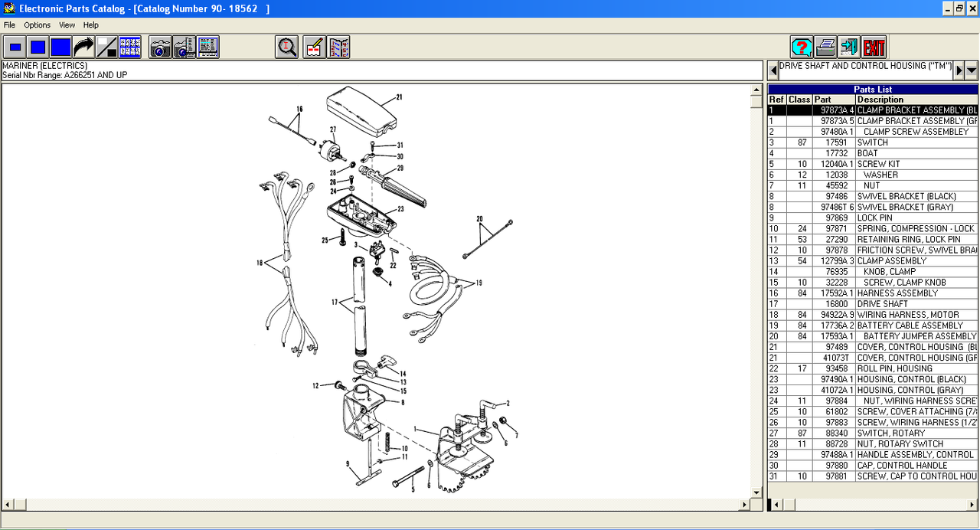Select the highlighted CLAMP BRACKET ASSEMBLY 97873A 4 row

(873, 110)
